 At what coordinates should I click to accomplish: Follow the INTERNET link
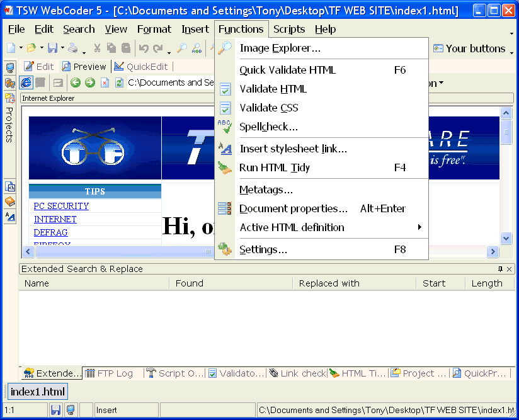click(x=55, y=219)
